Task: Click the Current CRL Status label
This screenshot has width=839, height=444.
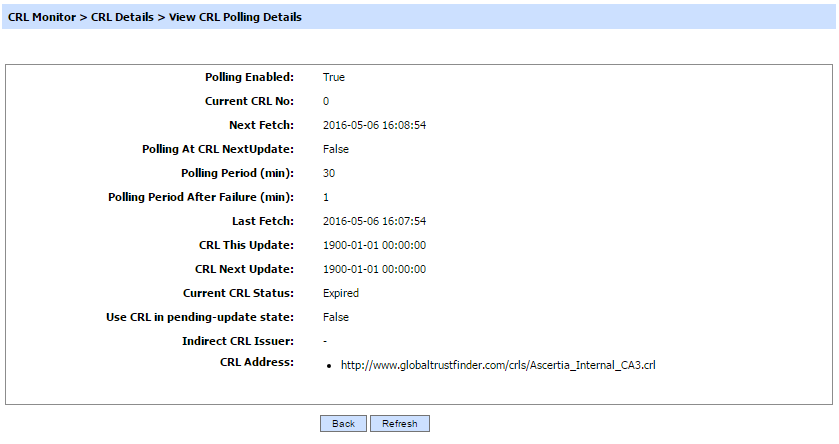Action: (x=238, y=293)
